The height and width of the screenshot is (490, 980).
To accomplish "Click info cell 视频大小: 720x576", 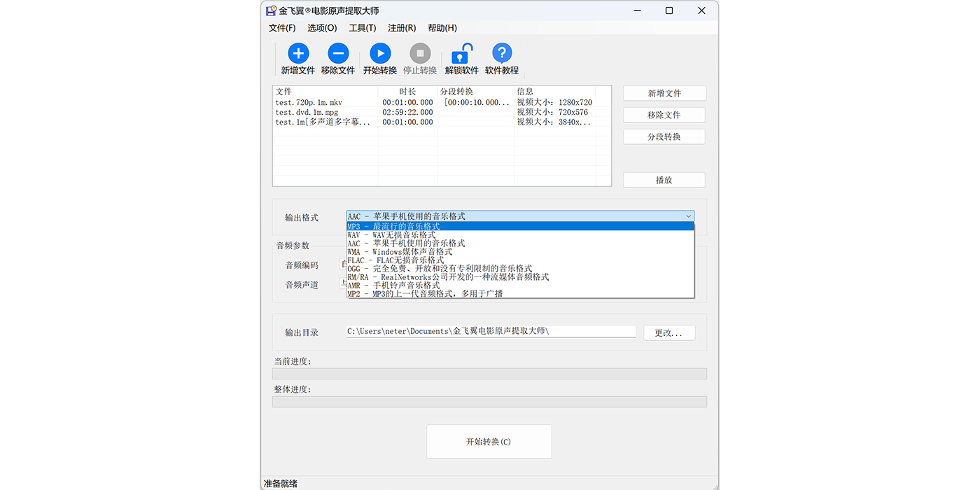I will pyautogui.click(x=552, y=112).
